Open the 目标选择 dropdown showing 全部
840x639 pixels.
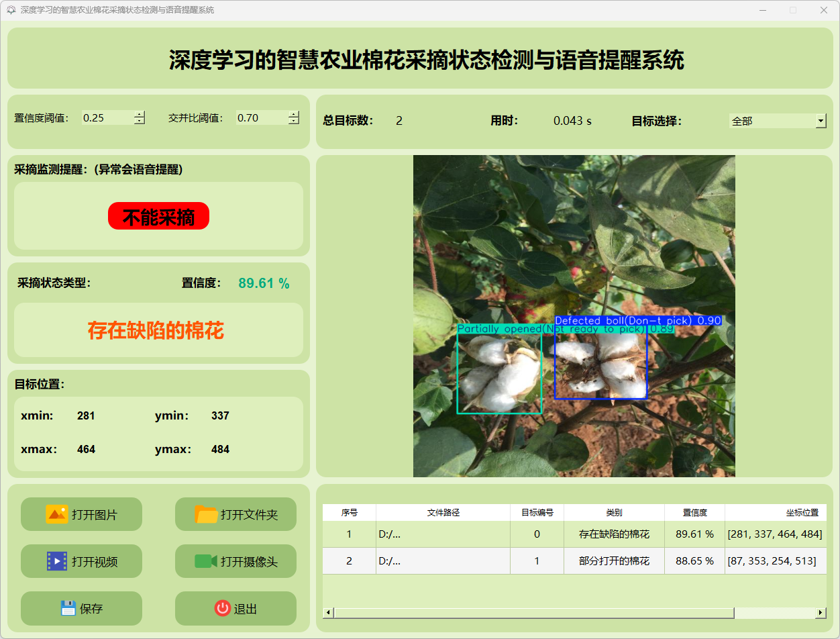tap(772, 121)
